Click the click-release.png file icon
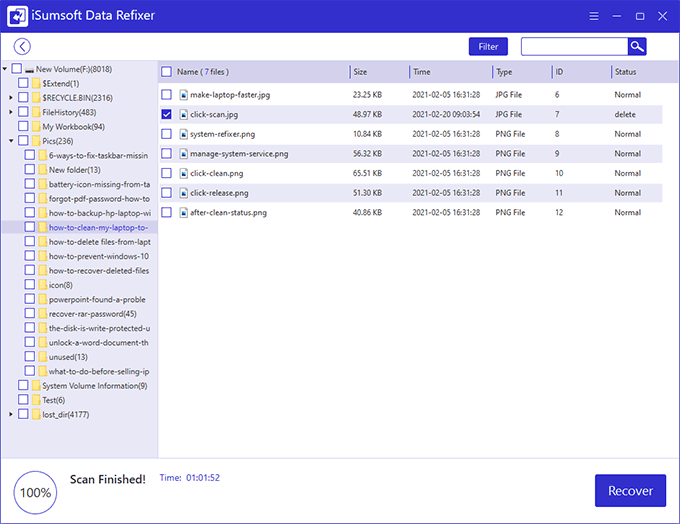 click(184, 193)
